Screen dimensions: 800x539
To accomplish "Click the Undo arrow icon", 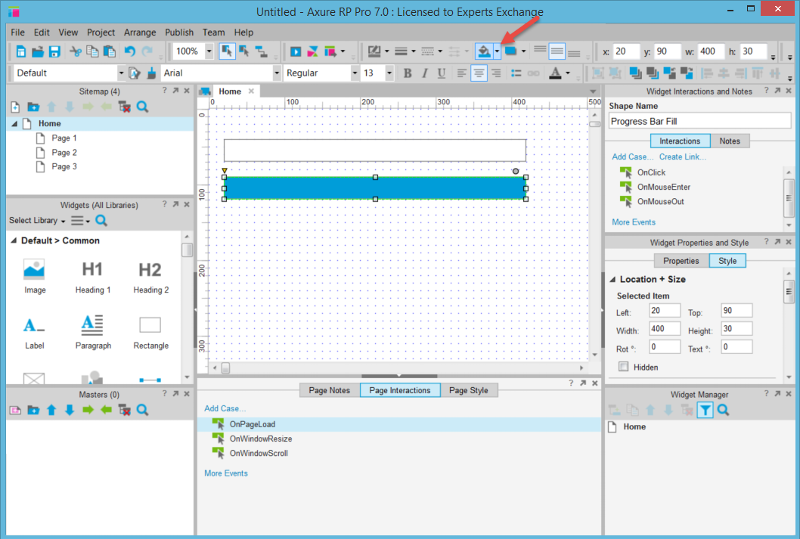I will (130, 51).
